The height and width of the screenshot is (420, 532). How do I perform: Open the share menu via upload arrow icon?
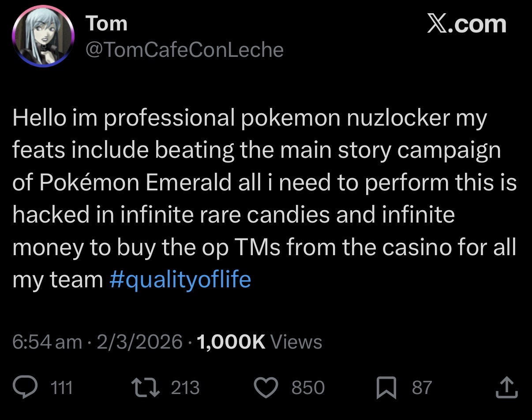coord(506,387)
